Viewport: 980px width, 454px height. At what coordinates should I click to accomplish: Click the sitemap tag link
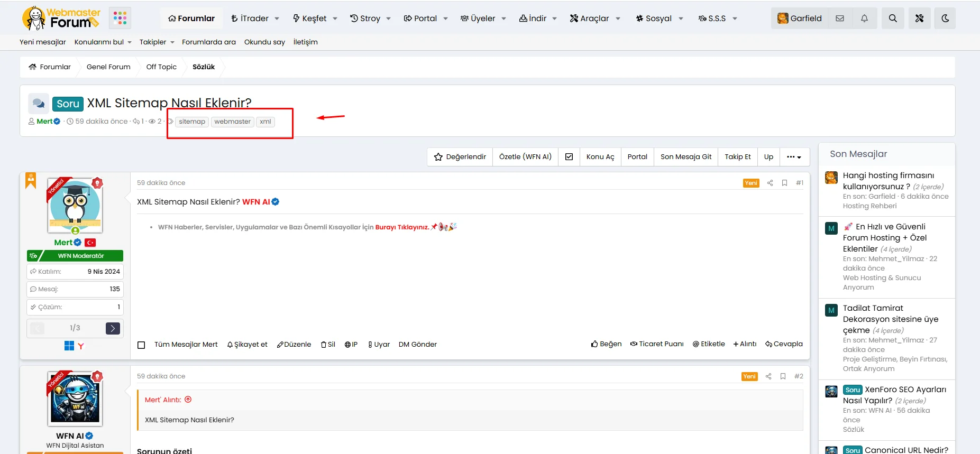point(192,122)
